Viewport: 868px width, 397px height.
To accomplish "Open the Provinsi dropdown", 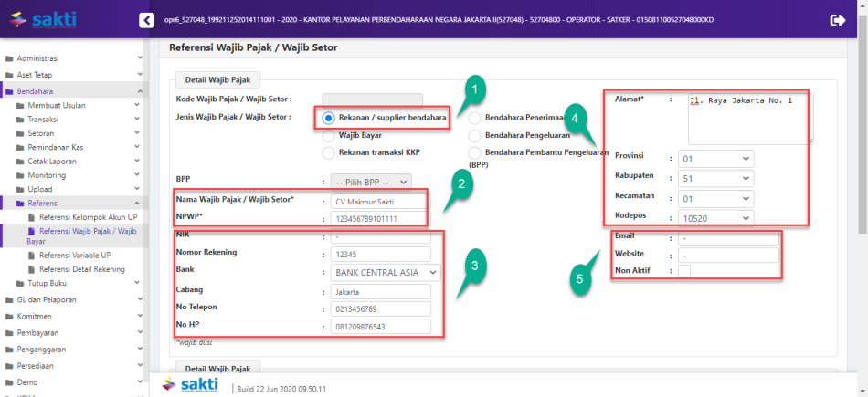I will [x=716, y=159].
